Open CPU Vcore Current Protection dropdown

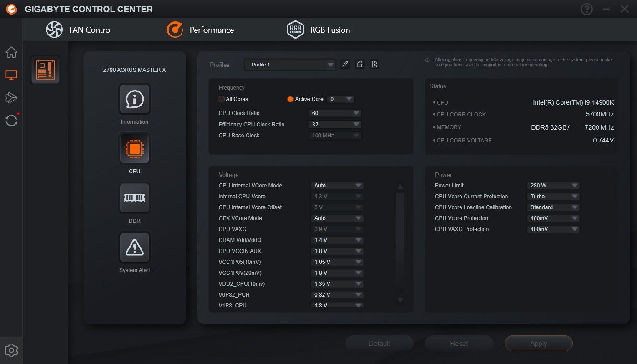(553, 197)
